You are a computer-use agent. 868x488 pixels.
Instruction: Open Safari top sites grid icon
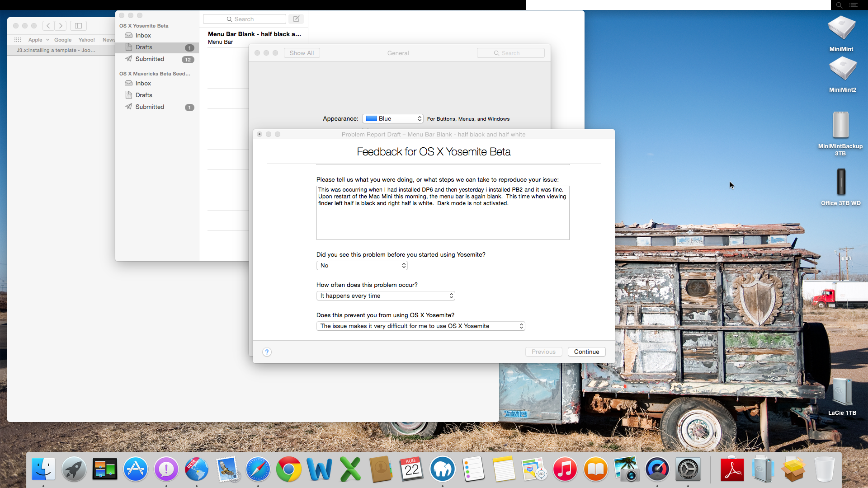click(x=18, y=40)
